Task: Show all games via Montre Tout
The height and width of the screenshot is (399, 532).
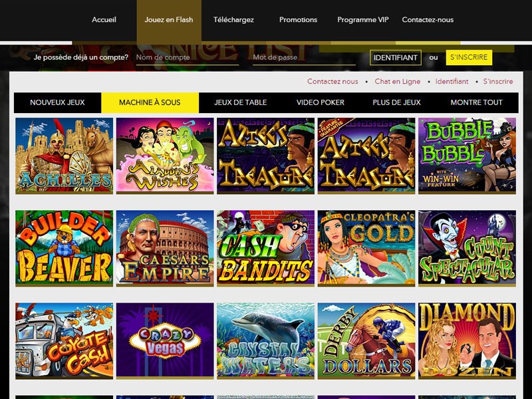Action: tap(476, 102)
